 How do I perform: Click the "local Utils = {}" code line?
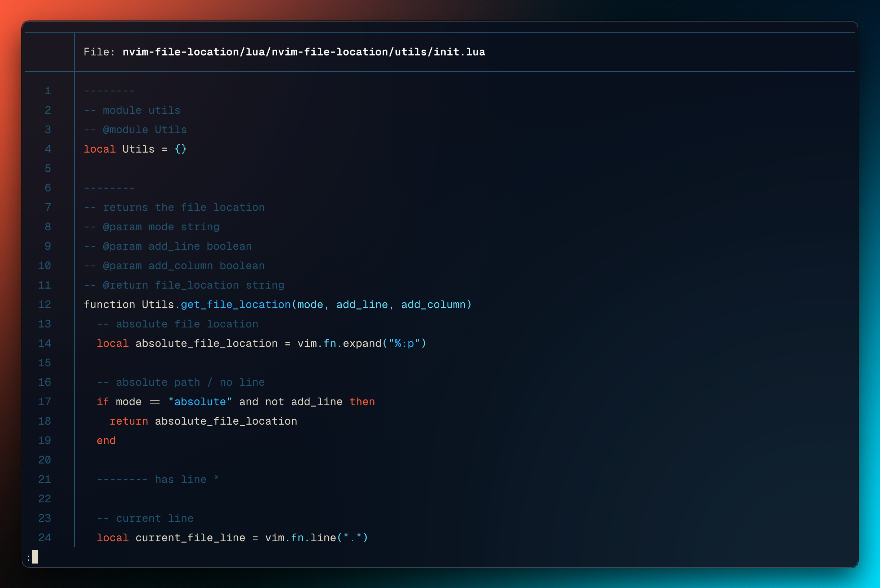click(135, 149)
